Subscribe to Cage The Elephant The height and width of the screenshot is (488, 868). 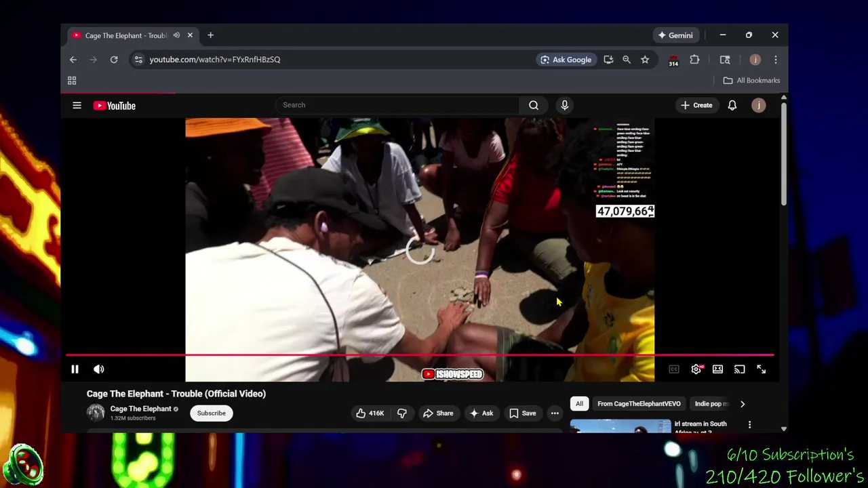point(212,413)
